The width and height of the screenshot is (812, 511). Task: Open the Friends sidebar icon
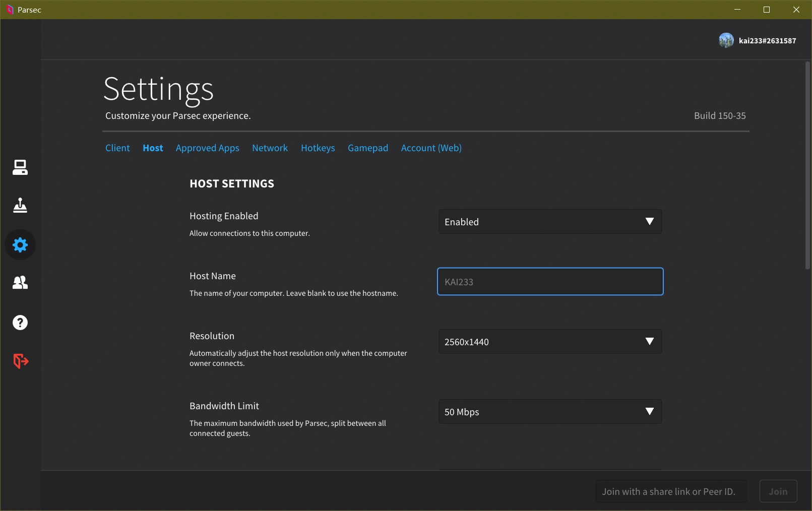pos(20,283)
